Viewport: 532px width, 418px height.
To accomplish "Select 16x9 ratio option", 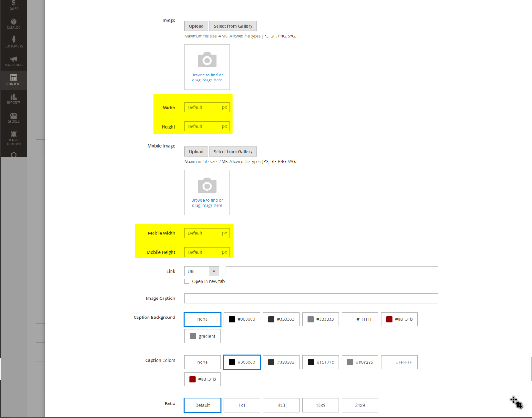I will (x=320, y=405).
